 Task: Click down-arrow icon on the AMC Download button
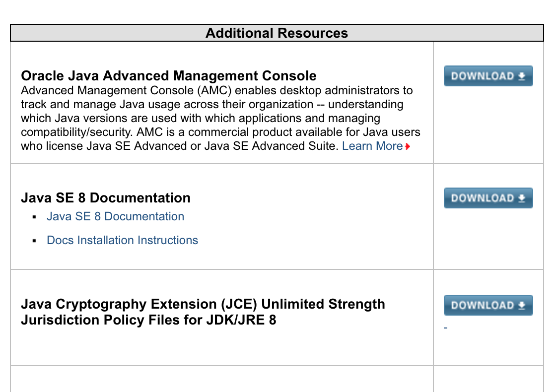[521, 76]
